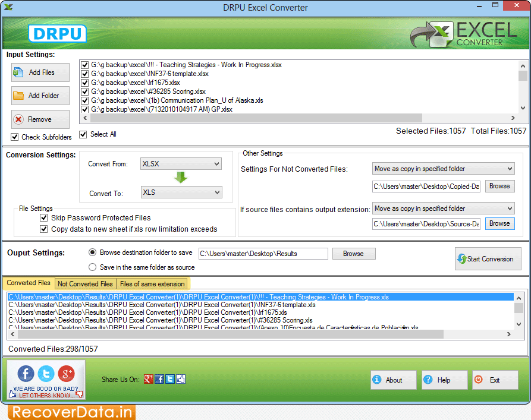Browse for Results output folder
The width and height of the screenshot is (531, 420).
[354, 254]
